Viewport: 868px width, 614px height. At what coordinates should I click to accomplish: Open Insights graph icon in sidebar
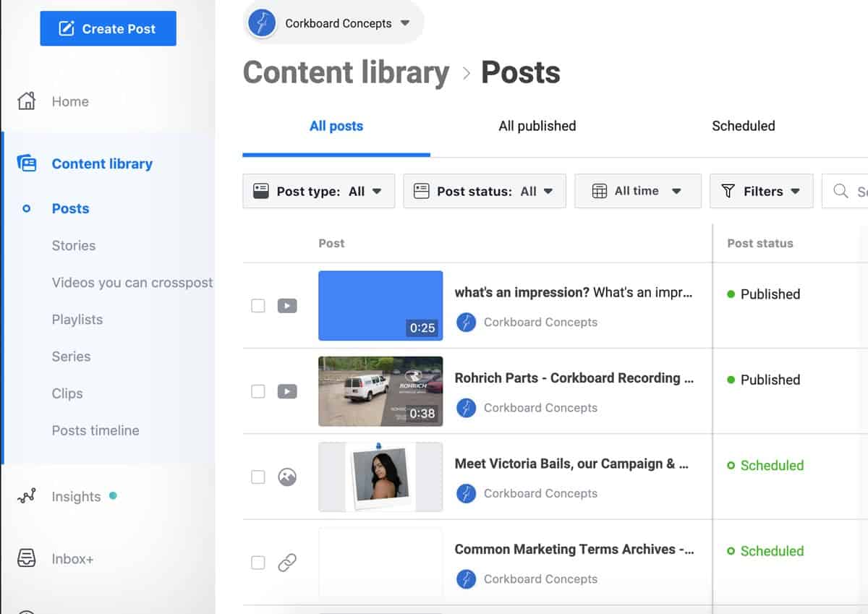point(26,497)
